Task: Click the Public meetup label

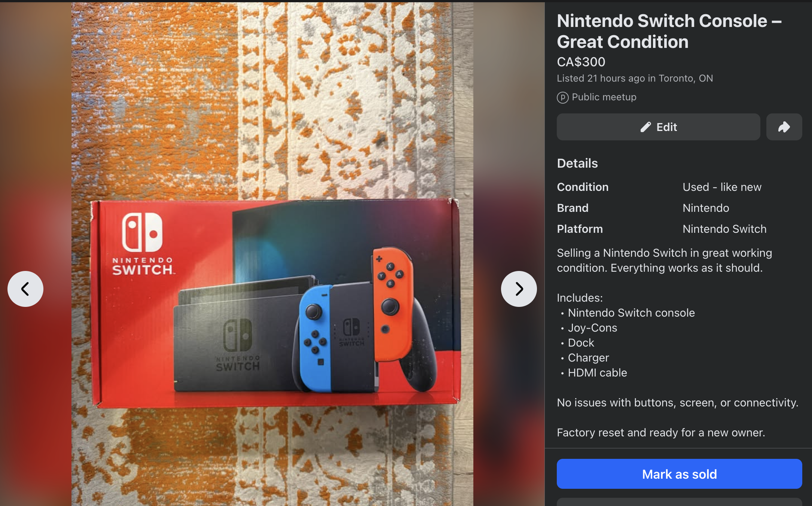Action: (604, 97)
